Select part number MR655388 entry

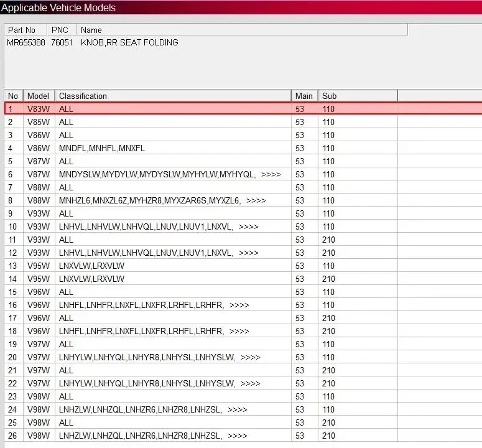coord(26,42)
